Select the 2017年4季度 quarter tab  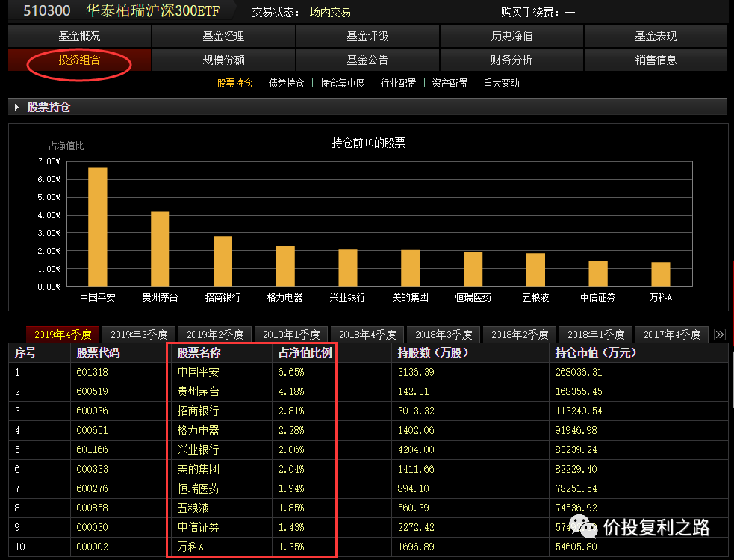(672, 335)
